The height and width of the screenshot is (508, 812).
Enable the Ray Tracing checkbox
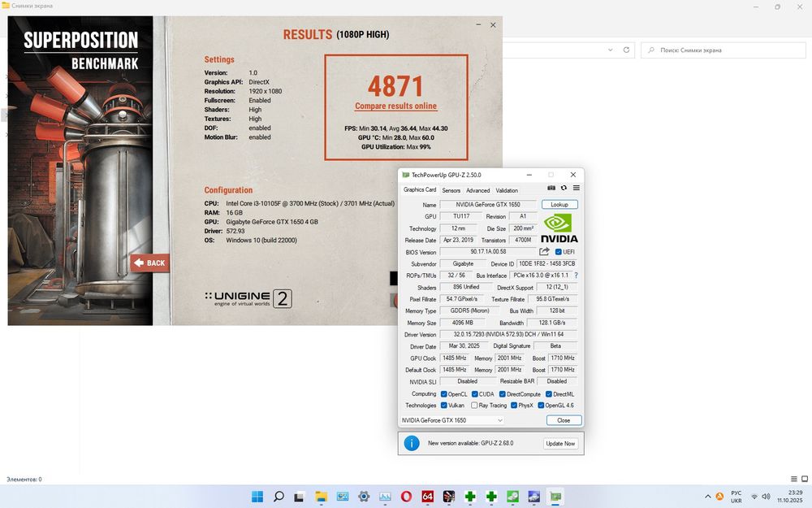pos(474,406)
